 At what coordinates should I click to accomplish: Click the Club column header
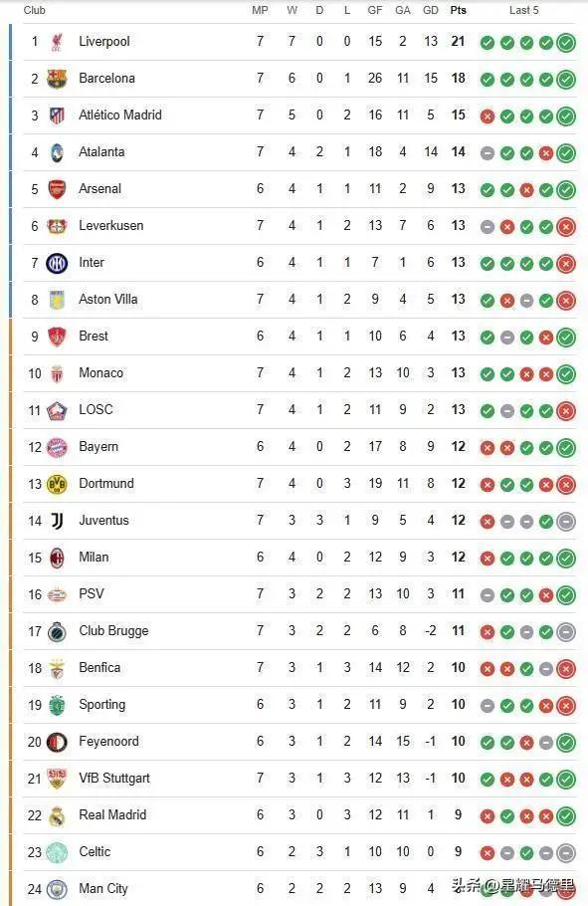[x=34, y=10]
